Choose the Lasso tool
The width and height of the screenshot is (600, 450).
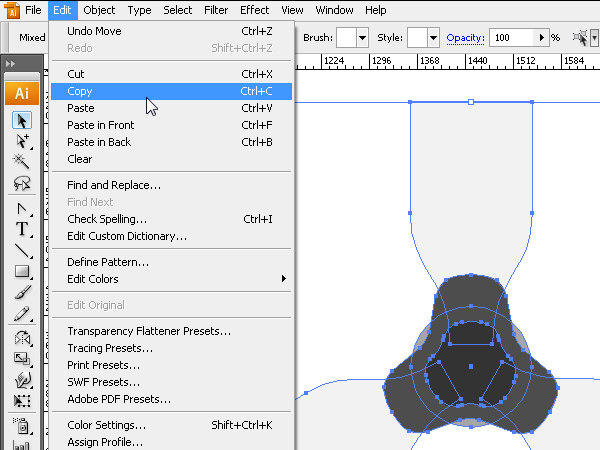click(22, 183)
